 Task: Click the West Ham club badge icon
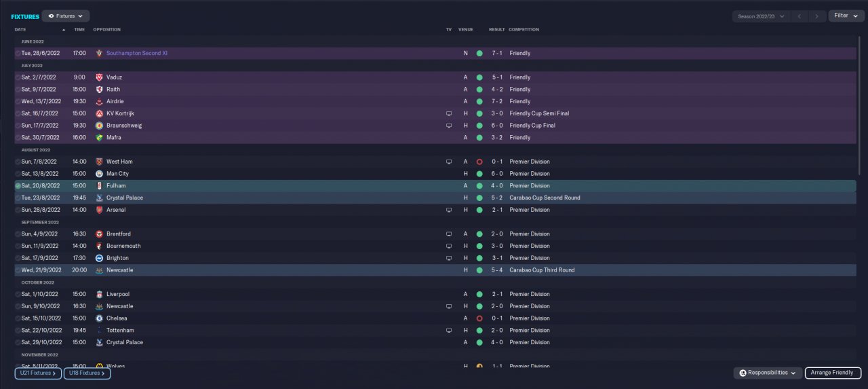[x=99, y=162]
